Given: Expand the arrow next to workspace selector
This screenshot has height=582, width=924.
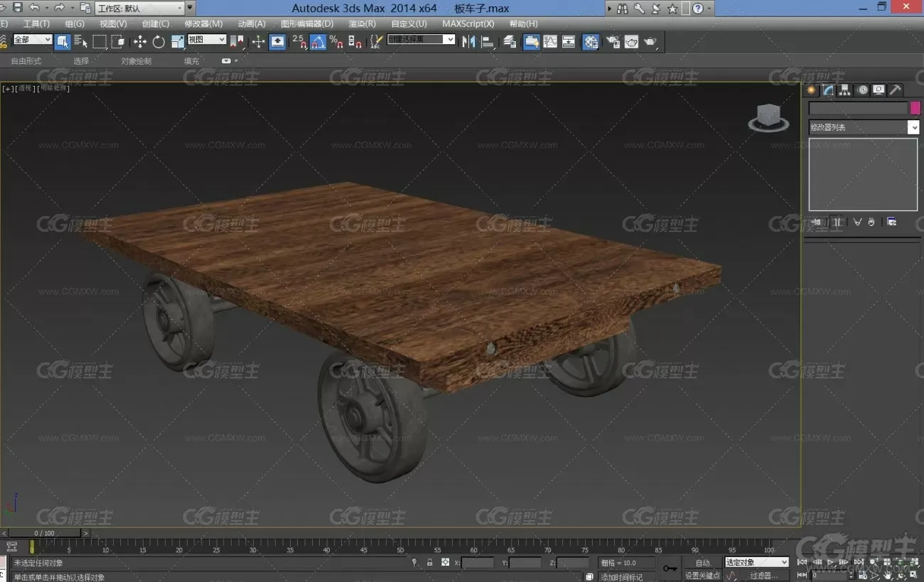Looking at the screenshot, I should (190, 9).
